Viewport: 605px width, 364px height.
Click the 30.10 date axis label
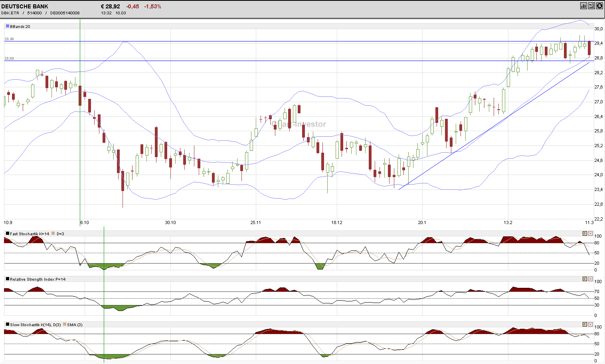170,222
